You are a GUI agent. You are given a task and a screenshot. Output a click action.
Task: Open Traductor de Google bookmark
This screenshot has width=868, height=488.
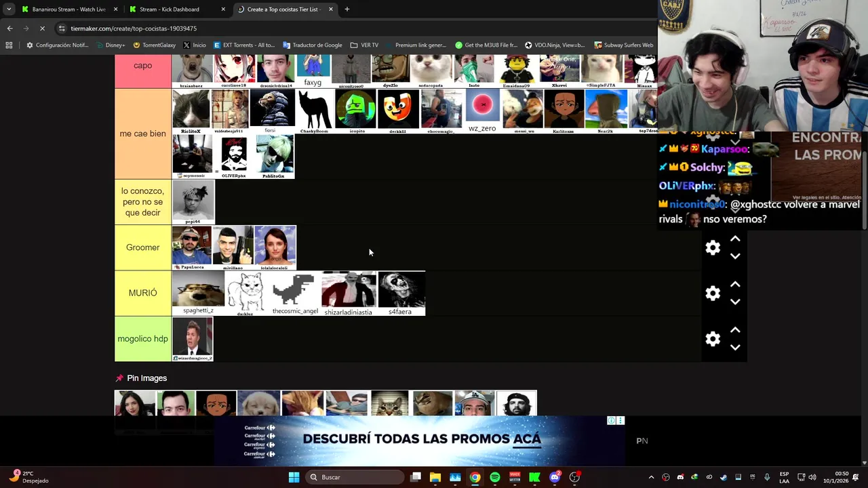tap(313, 45)
